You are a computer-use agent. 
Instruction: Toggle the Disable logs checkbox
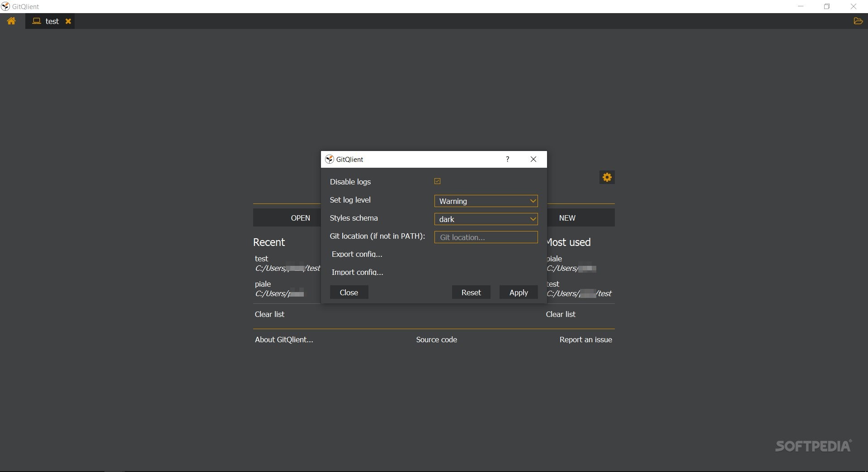tap(437, 181)
